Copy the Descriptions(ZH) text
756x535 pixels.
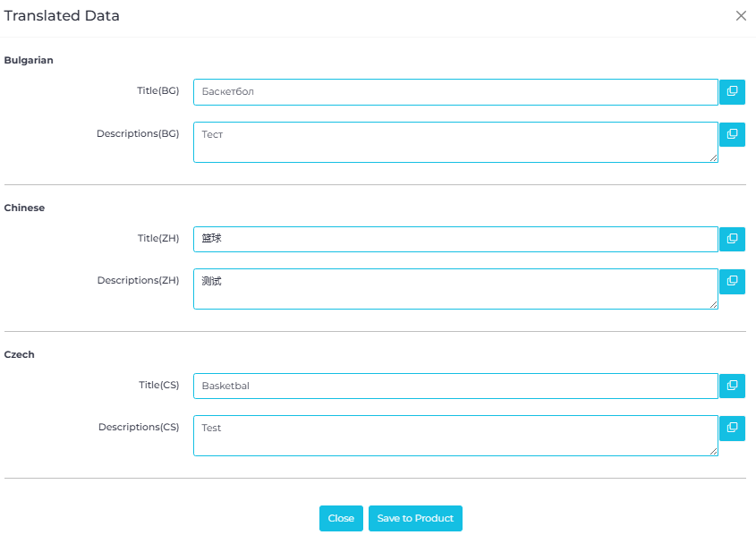click(732, 281)
